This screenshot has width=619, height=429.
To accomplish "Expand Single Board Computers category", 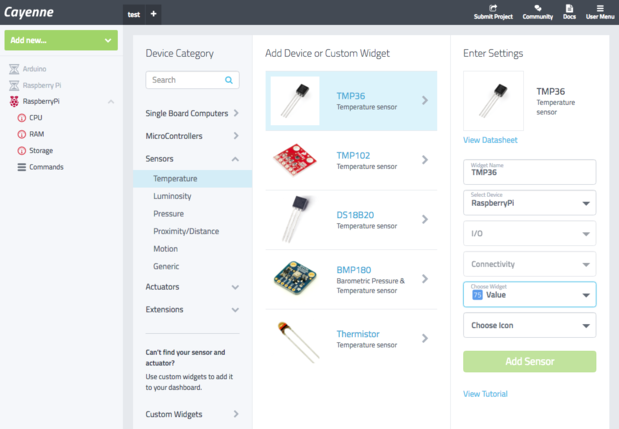I will click(x=236, y=113).
